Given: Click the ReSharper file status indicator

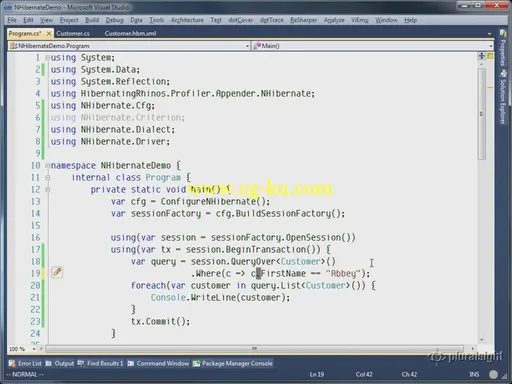Looking at the screenshot, I should (x=490, y=56).
